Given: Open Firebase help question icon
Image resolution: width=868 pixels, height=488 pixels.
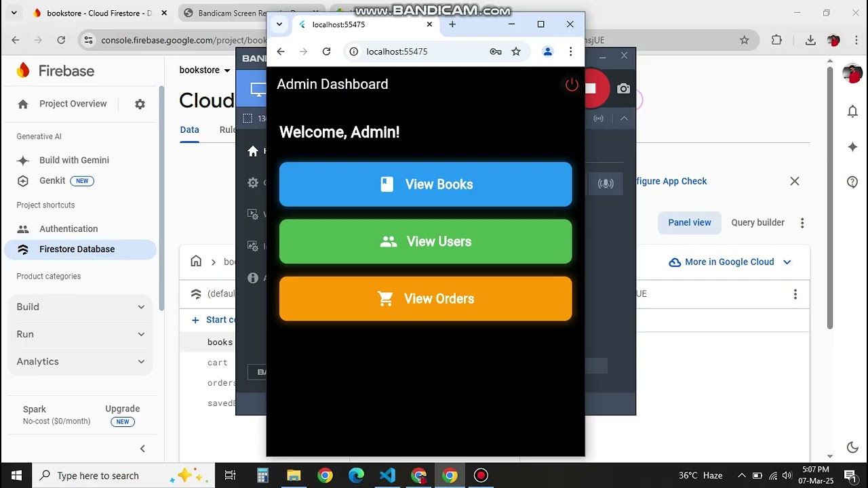Looking at the screenshot, I should [853, 182].
